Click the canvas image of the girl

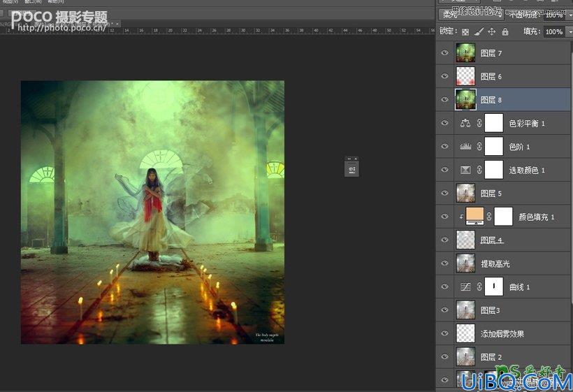153,212
